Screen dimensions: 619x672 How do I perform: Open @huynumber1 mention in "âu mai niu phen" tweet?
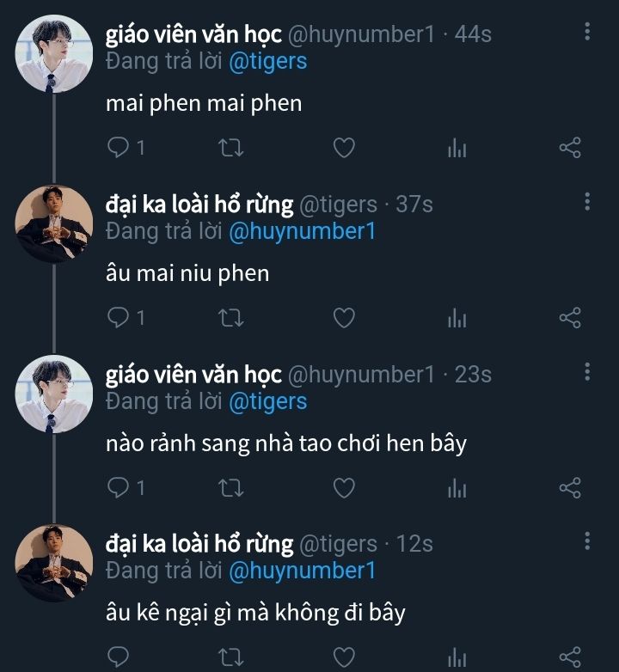coord(302,232)
